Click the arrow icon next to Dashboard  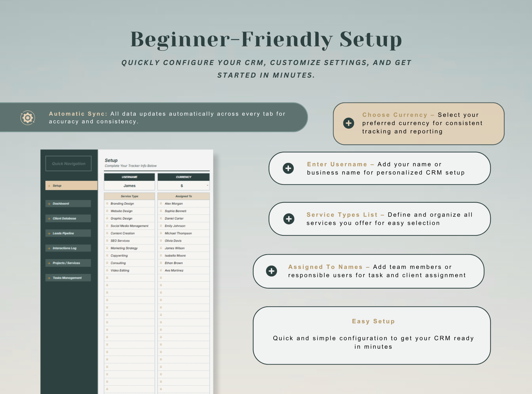[49, 204]
